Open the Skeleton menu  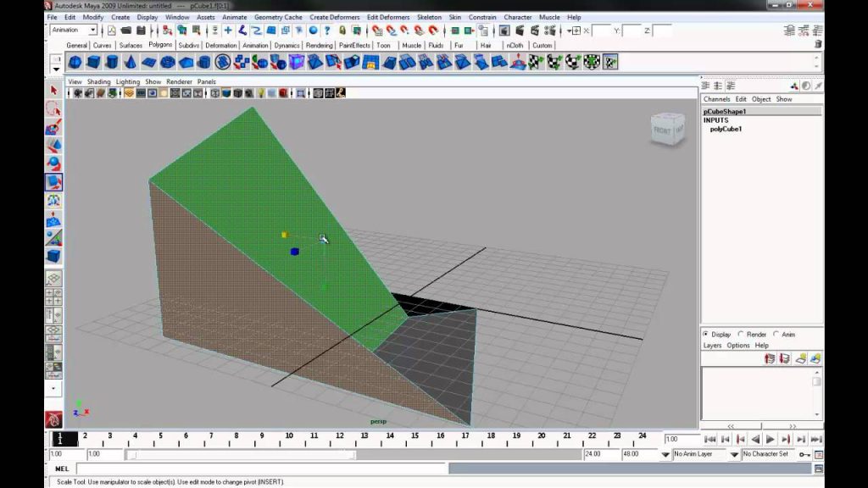(429, 17)
